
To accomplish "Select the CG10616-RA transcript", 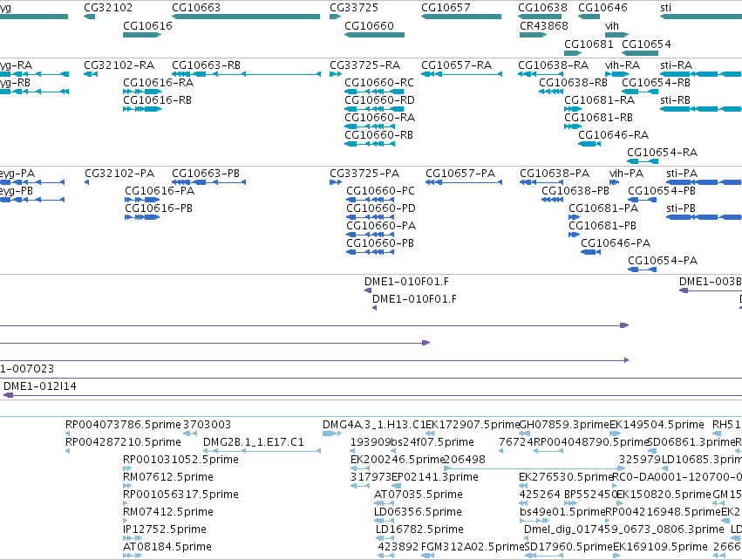I will pyautogui.click(x=142, y=92).
